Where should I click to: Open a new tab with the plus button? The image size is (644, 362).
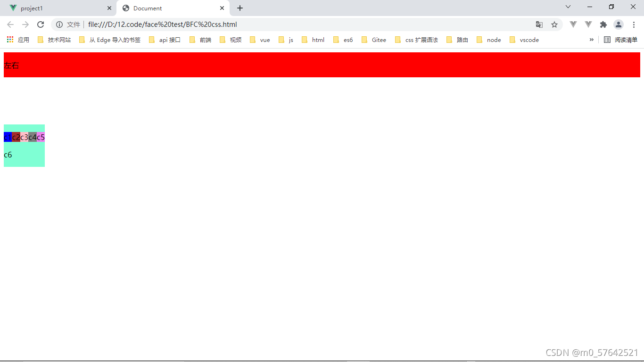coord(240,8)
